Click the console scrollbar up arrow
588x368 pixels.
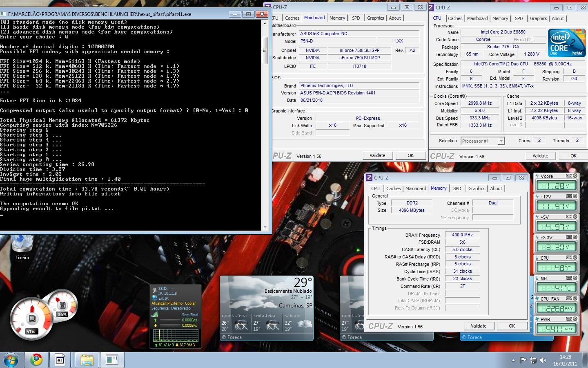click(x=265, y=23)
